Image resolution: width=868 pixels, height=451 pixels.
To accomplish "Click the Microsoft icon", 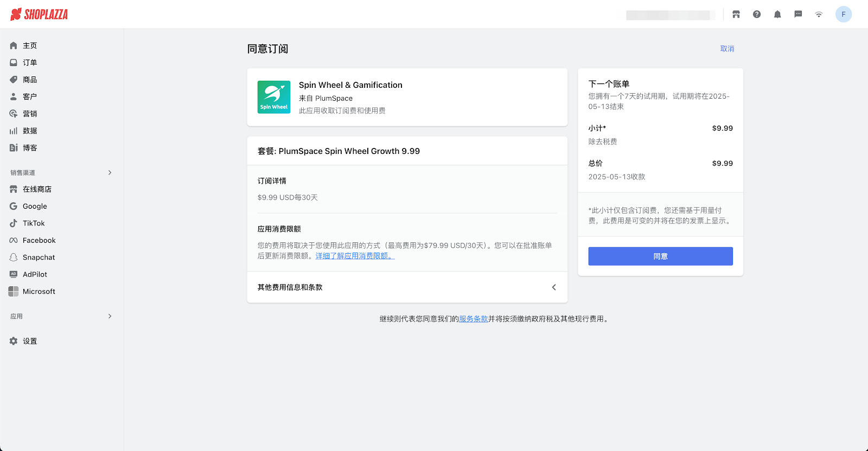I will pyautogui.click(x=14, y=292).
